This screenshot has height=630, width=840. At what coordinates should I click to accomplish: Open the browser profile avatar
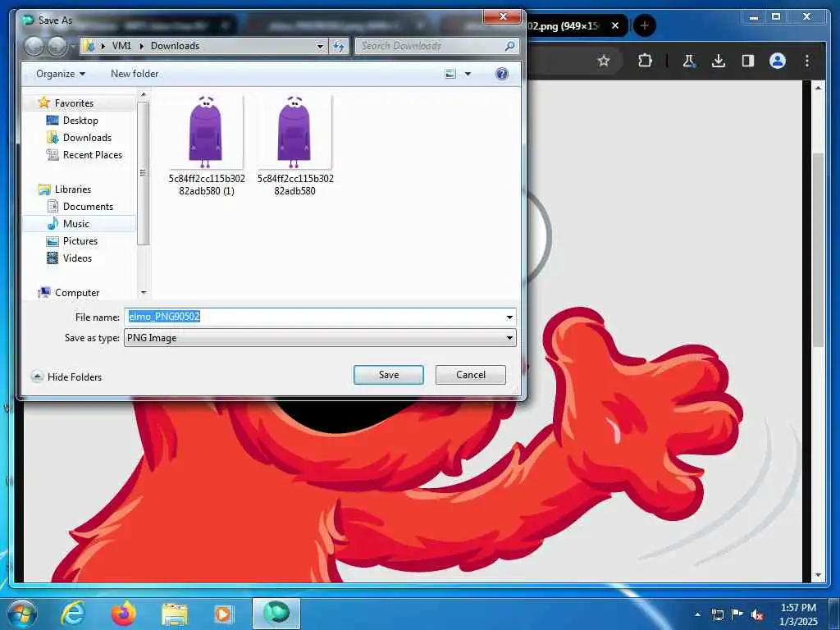tap(778, 61)
